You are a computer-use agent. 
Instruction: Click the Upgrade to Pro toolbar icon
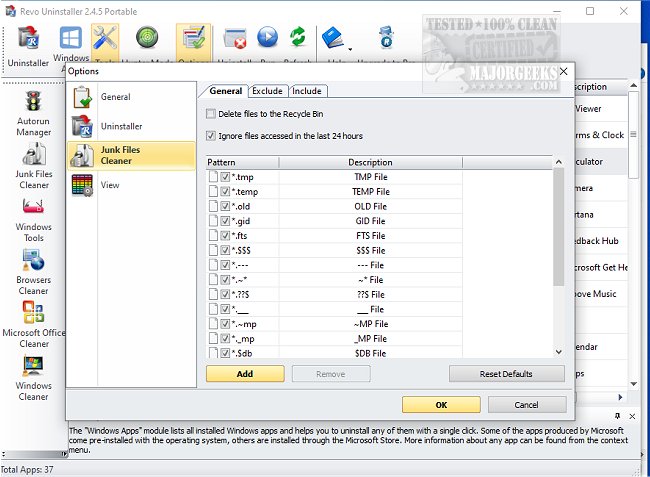pyautogui.click(x=386, y=37)
